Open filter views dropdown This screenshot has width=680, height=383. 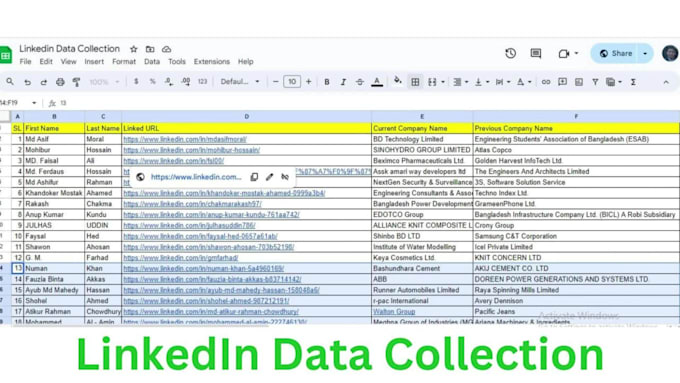620,82
